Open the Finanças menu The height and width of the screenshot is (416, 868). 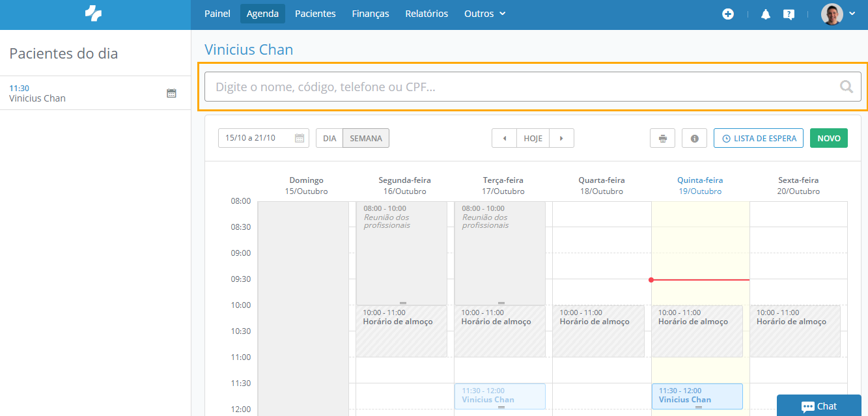[371, 14]
